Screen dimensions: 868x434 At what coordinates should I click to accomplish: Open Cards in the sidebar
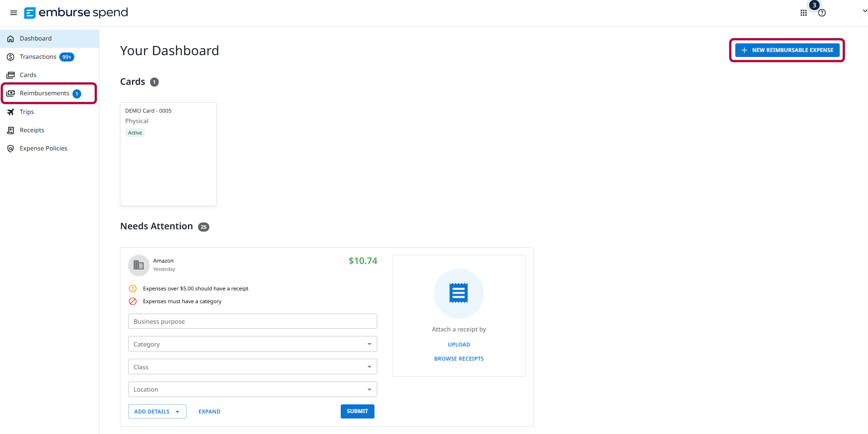tap(49, 75)
